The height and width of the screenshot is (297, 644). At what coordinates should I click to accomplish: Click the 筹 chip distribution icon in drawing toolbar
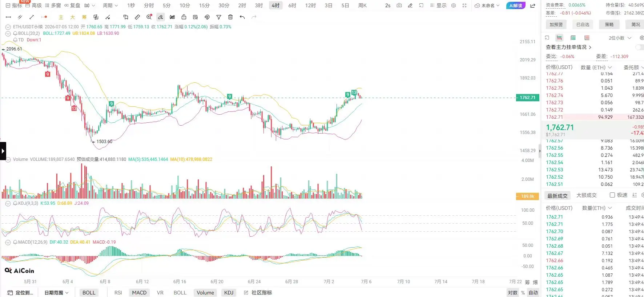[x=84, y=17]
